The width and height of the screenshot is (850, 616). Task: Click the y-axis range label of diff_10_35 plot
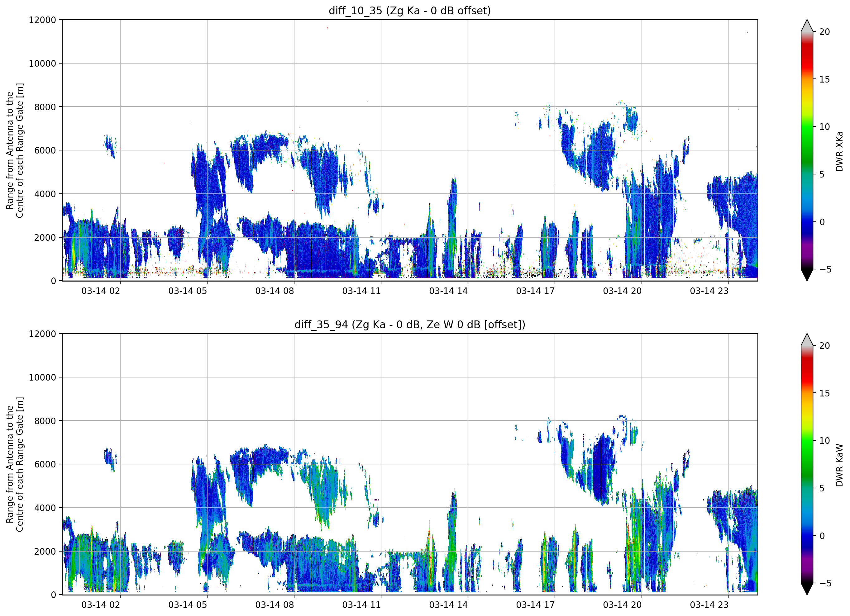coord(15,150)
